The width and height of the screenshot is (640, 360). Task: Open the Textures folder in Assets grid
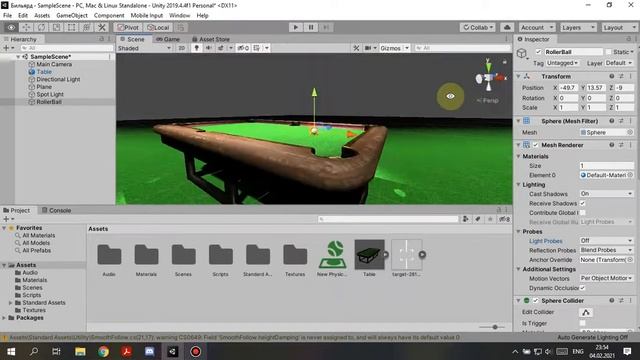pyautogui.click(x=295, y=258)
